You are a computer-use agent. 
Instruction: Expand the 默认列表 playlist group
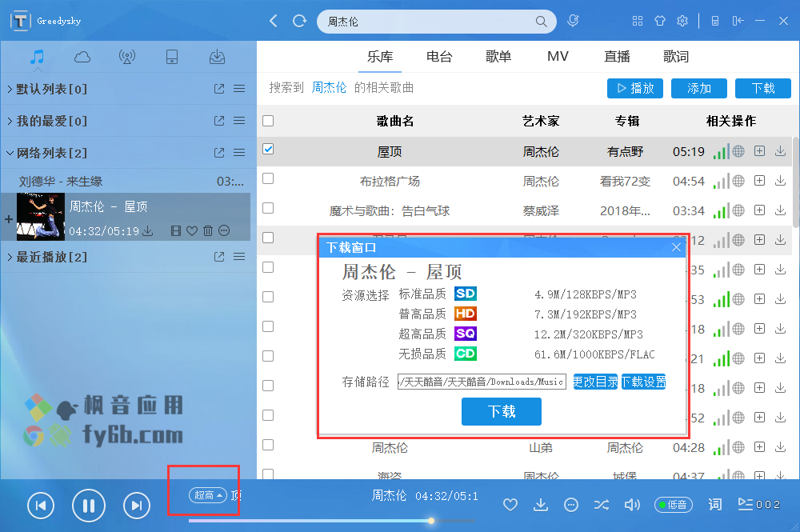10,90
